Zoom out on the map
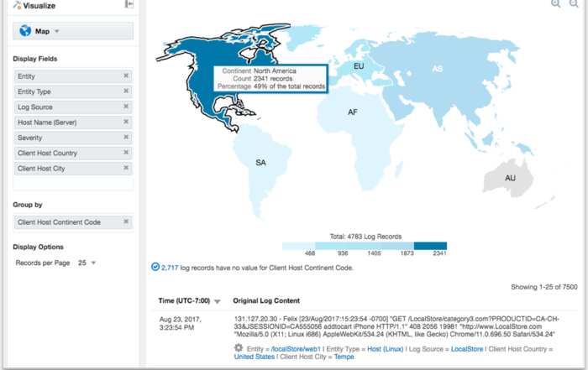 (574, 3)
